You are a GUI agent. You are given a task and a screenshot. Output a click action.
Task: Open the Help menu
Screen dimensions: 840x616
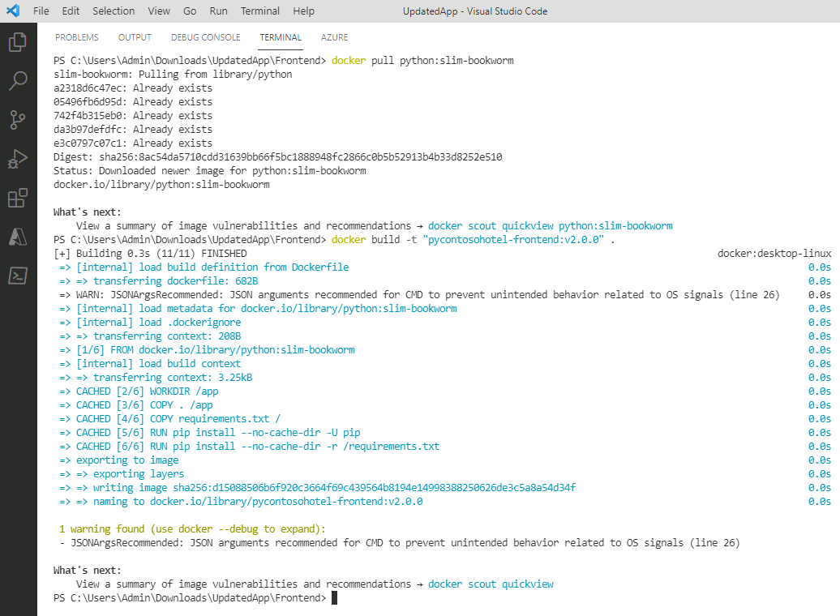pyautogui.click(x=303, y=11)
